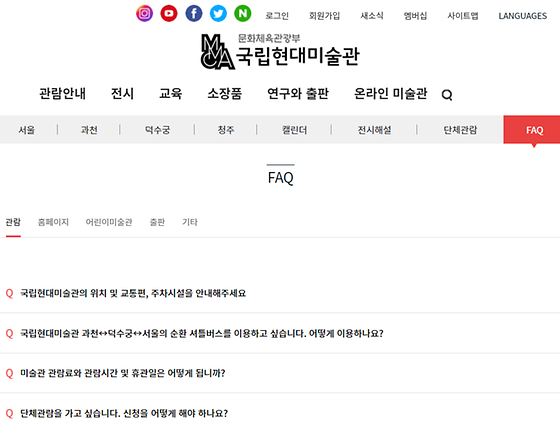Click Q icon beside 관람료 question

pos(10,374)
